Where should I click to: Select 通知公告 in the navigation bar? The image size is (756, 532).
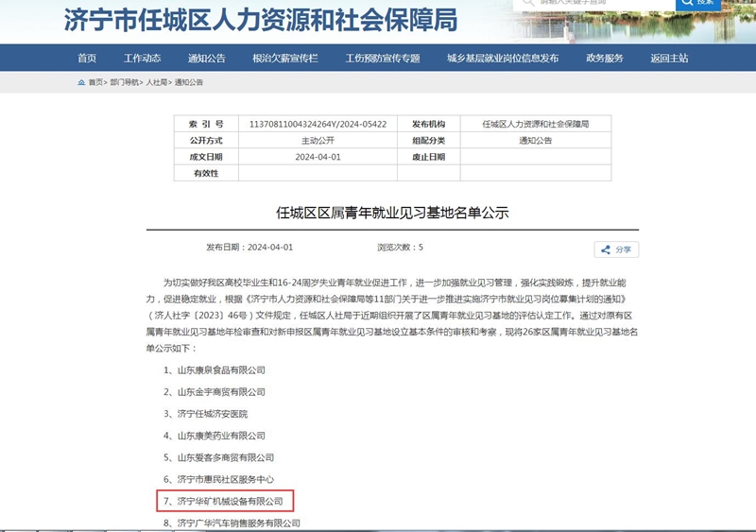207,59
